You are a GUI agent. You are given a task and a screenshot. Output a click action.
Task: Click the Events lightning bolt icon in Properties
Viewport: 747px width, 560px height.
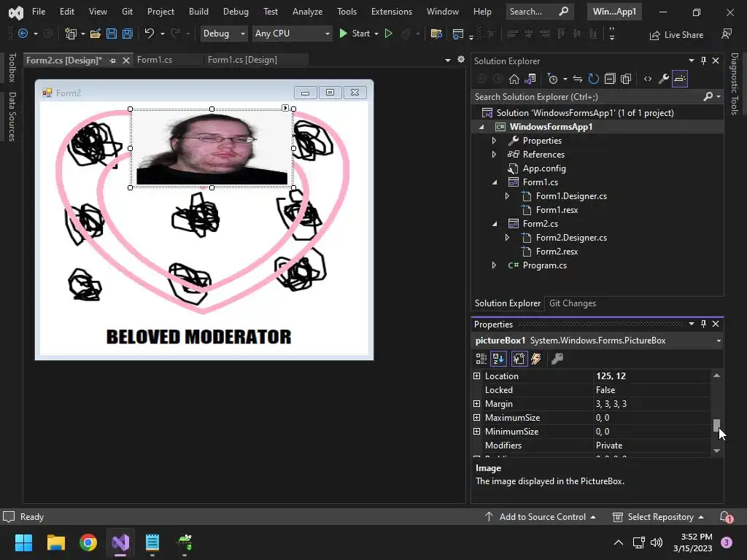tap(536, 359)
